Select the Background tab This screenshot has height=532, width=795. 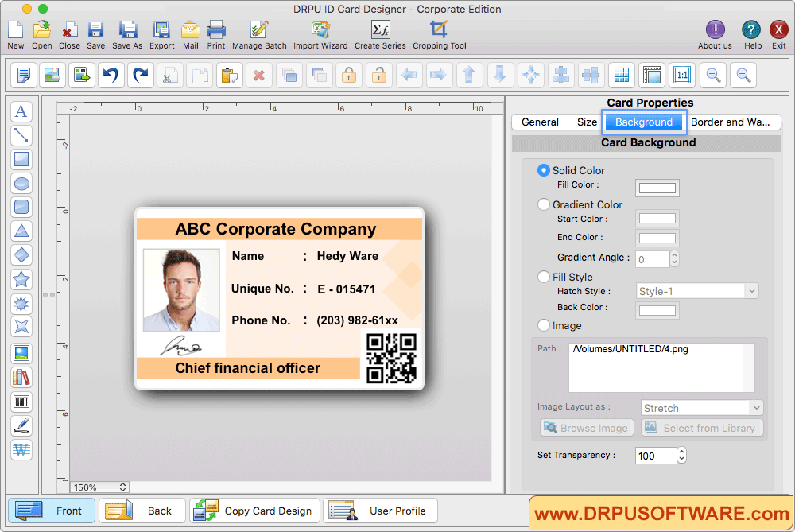[x=644, y=122]
